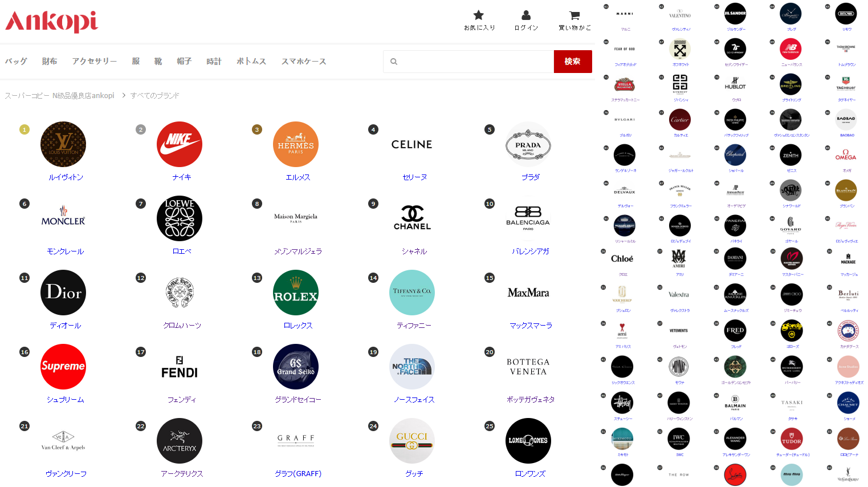This screenshot has width=868, height=487.
Task: Open the スマホケース menu
Action: (x=304, y=62)
